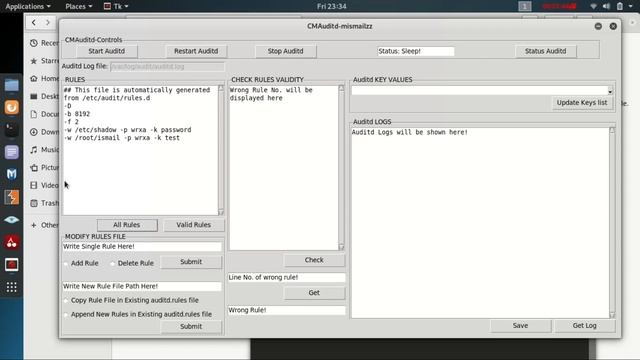
Task: Open the eye-shaped dock icon
Action: [x=11, y=220]
